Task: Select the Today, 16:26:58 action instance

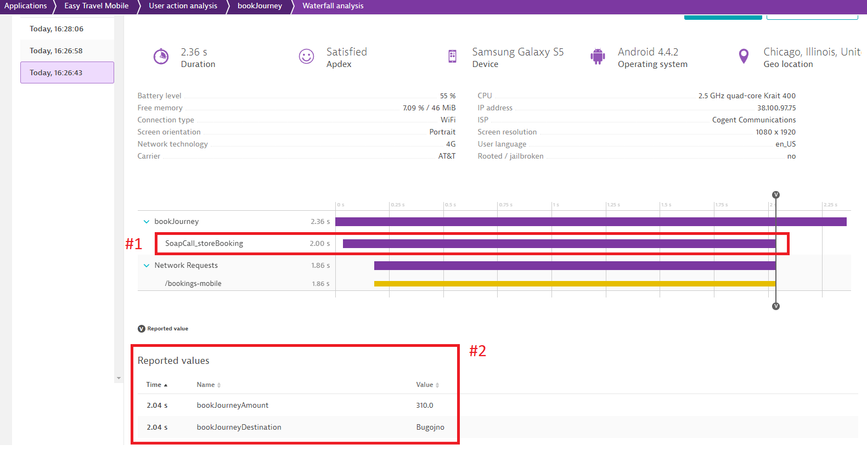Action: pos(56,51)
